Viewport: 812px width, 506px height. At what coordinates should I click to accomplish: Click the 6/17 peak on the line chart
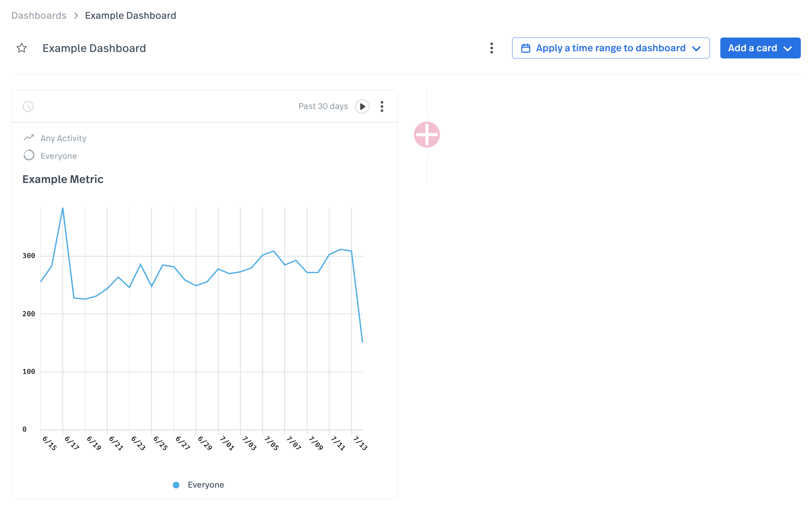coord(63,209)
